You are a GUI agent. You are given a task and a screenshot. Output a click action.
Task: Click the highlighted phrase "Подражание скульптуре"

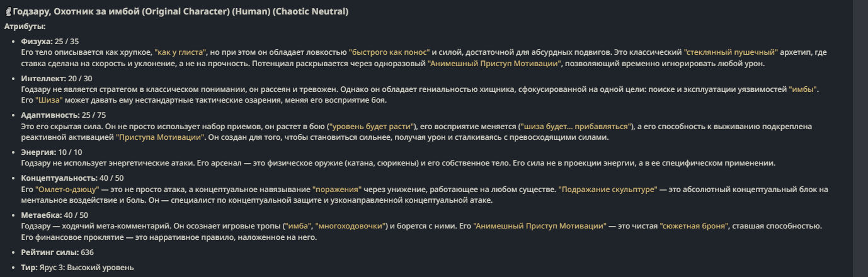tap(607, 189)
